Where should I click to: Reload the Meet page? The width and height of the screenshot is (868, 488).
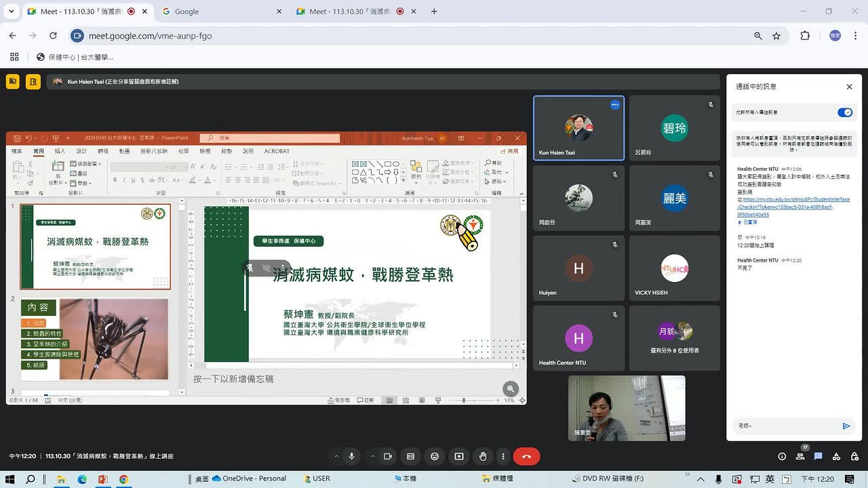(x=53, y=36)
